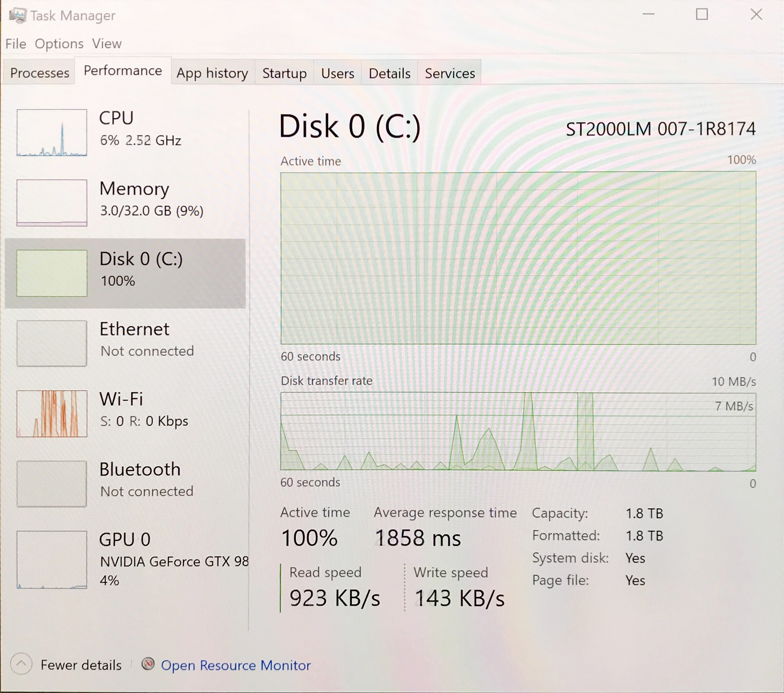Select the CPU usage mini graph
Screen dimensions: 784x693
click(52, 133)
